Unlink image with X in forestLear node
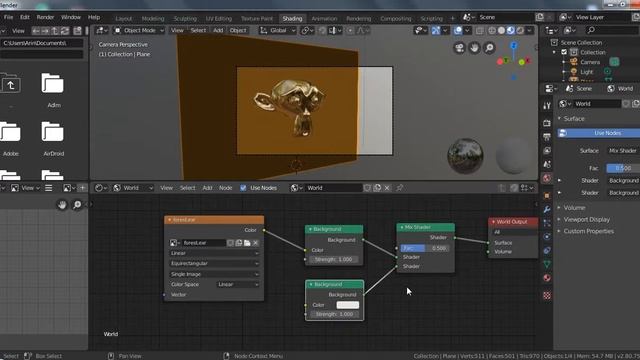This screenshot has width=640, height=360. [x=256, y=243]
